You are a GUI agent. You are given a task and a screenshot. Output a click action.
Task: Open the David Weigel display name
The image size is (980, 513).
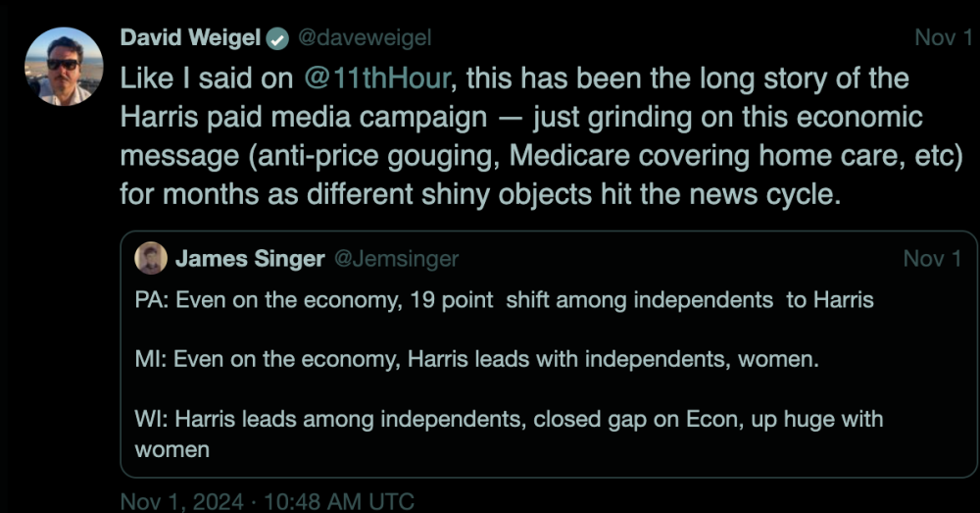pyautogui.click(x=191, y=38)
